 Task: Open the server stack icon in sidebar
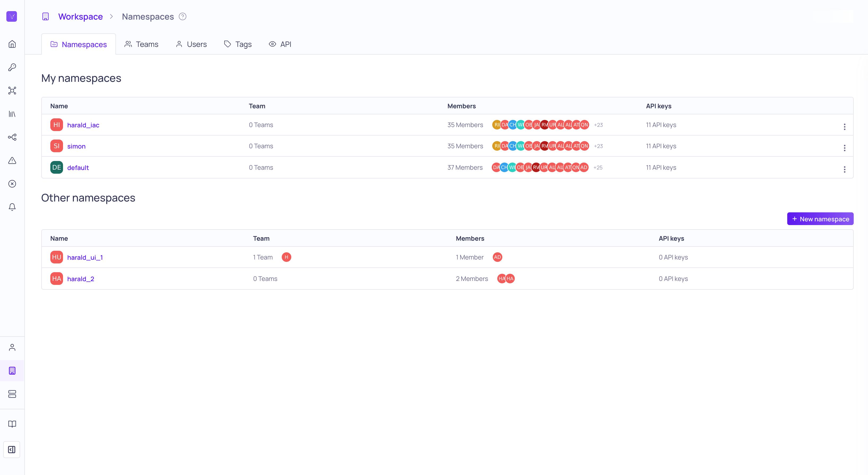pyautogui.click(x=12, y=394)
